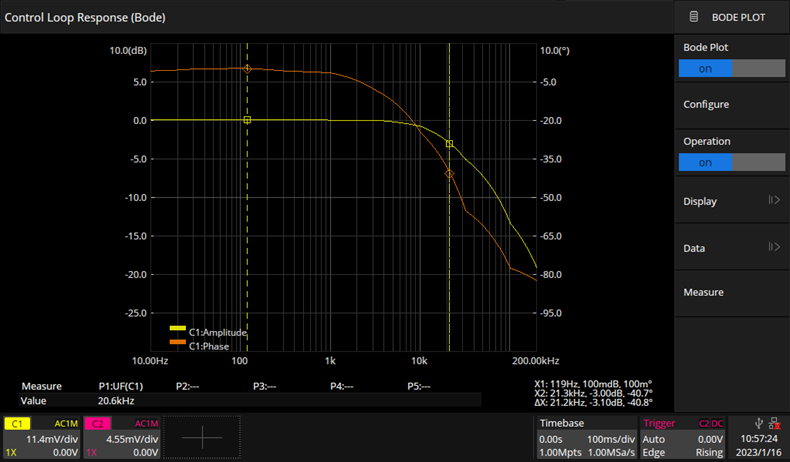
Task: Click orange diamond marker on X2 cursor
Action: click(x=449, y=174)
